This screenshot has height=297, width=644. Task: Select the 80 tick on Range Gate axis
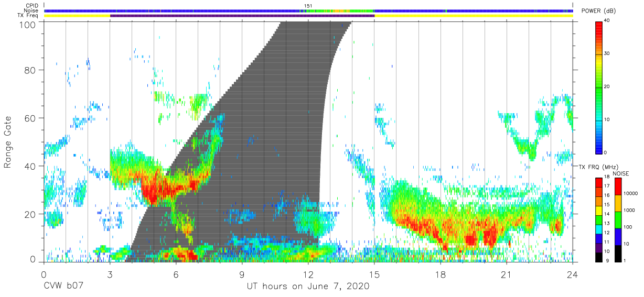pyautogui.click(x=31, y=70)
